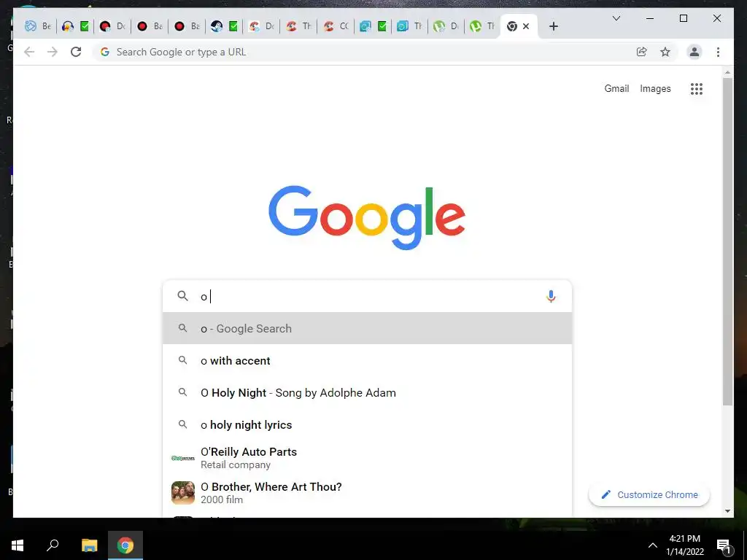Pick the O'Reilly Auto Parts suggestion
Image resolution: width=747 pixels, height=560 pixels.
pos(367,458)
